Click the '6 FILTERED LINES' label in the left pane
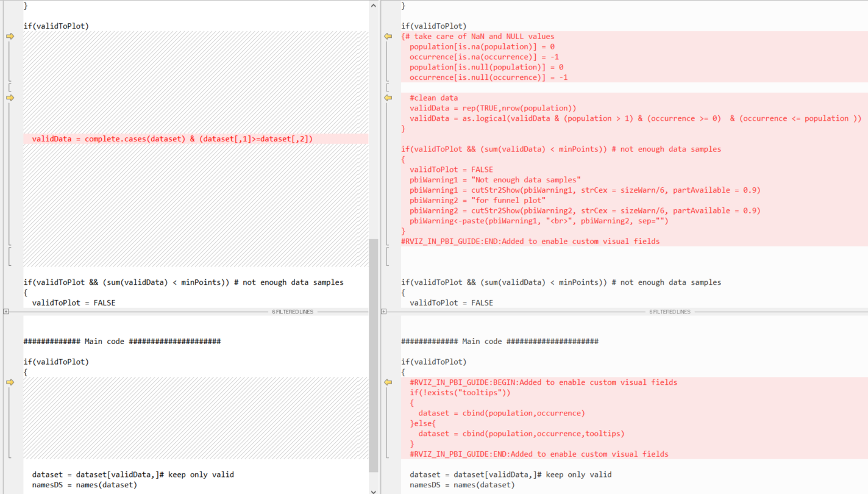Viewport: 868px width, 494px height. point(293,312)
